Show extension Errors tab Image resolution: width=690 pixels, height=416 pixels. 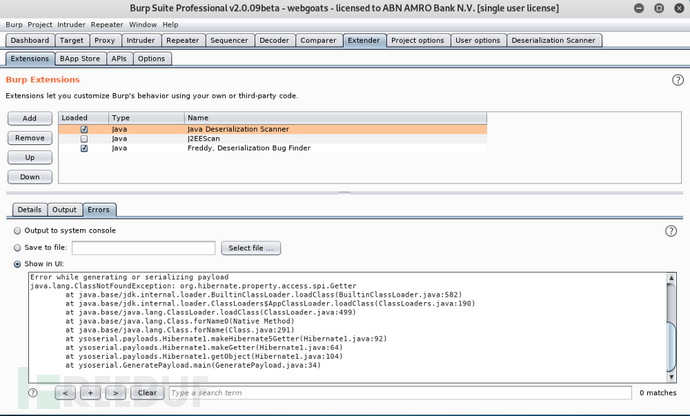[99, 210]
